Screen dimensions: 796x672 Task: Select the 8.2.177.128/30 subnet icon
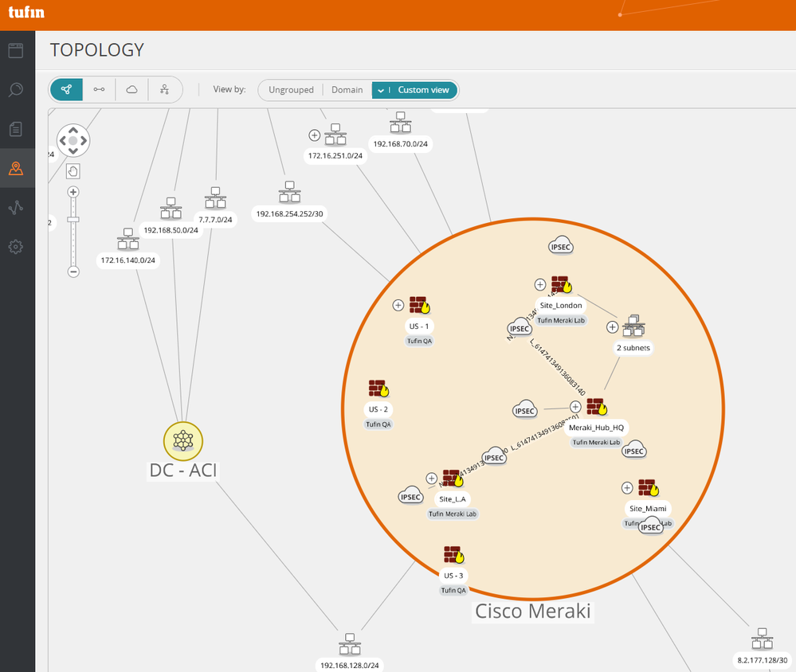click(x=762, y=639)
